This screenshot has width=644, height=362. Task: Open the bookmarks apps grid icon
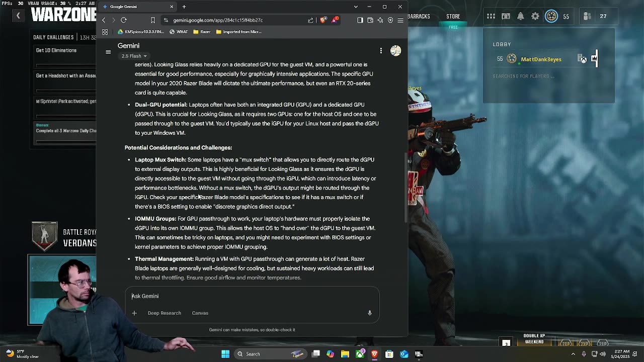pos(105,32)
